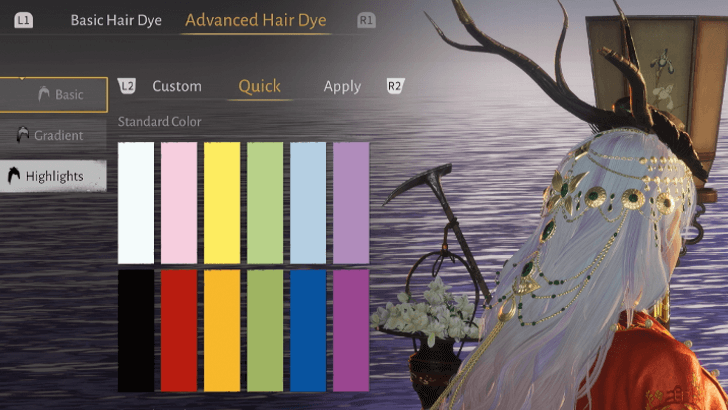The height and width of the screenshot is (410, 728).
Task: Click the R2 trigger icon
Action: click(394, 87)
